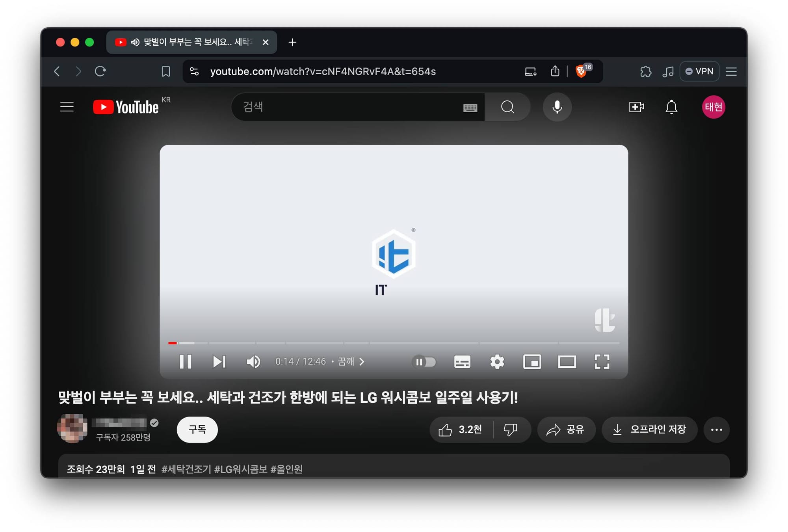Click the #올인원 hashtag
The width and height of the screenshot is (788, 532).
pos(286,469)
